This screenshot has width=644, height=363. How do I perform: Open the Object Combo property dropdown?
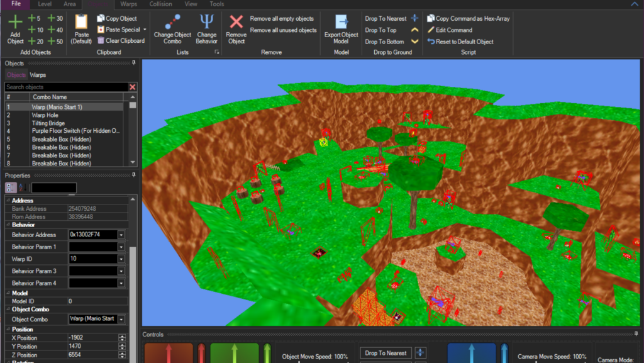pyautogui.click(x=121, y=319)
